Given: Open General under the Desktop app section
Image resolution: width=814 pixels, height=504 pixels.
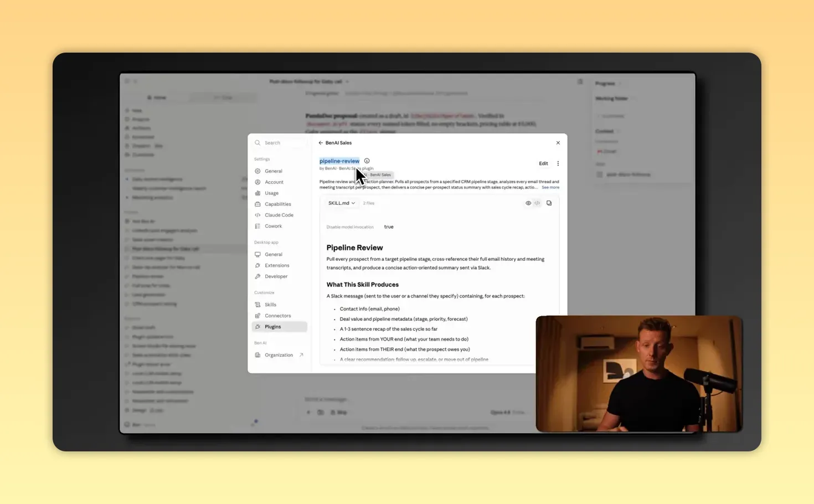Looking at the screenshot, I should [x=280, y=254].
